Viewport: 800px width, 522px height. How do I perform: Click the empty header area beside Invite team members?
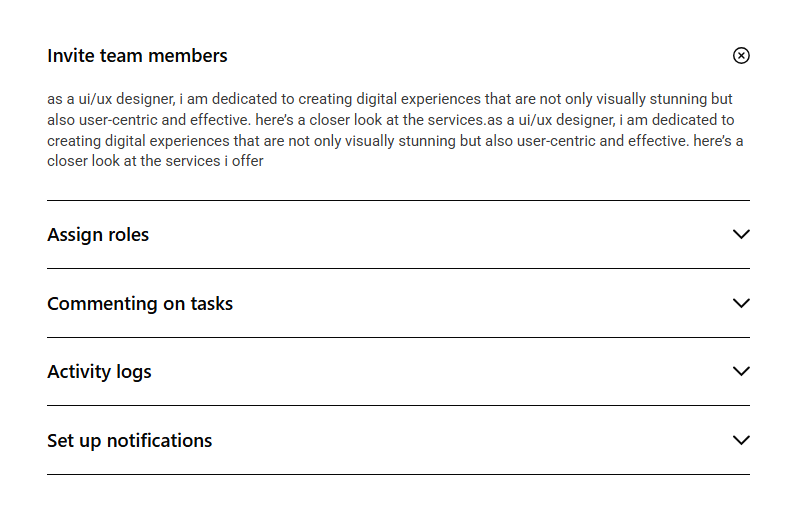coord(480,56)
